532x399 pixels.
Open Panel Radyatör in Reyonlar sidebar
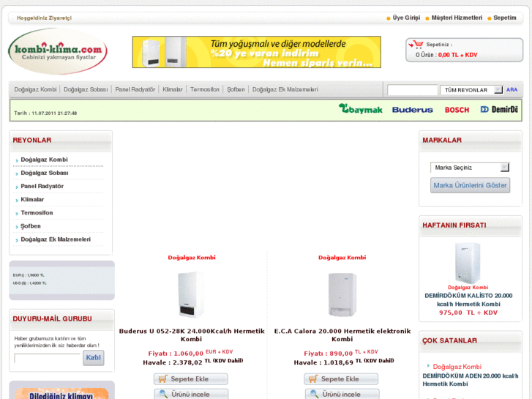pyautogui.click(x=42, y=186)
